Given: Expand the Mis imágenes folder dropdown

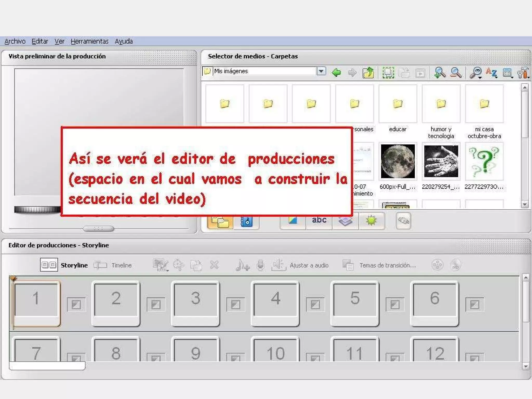Looking at the screenshot, I should click(321, 71).
